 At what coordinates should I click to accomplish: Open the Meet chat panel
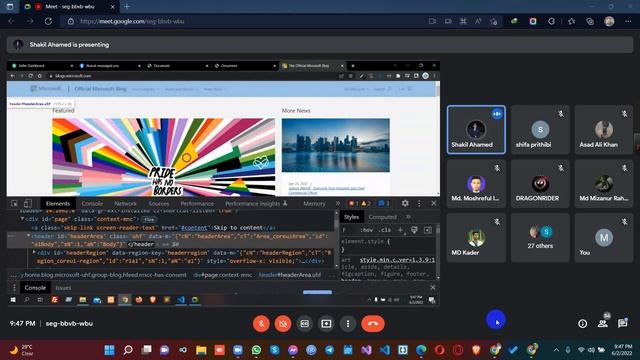(x=622, y=324)
